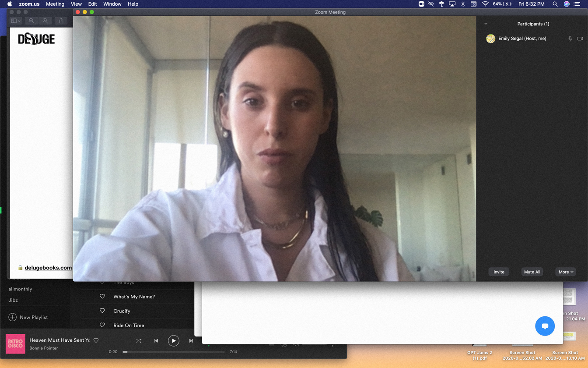The image size is (588, 368).
Task: Click the zoom in magnifier in Preview toolbar
Action: 45,21
